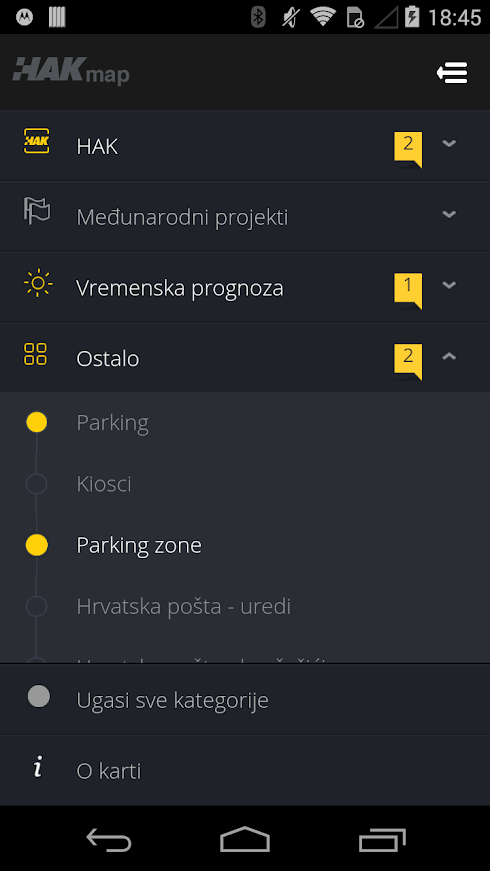Screen dimensions: 490x871
Task: Select the Ostalo menu row label
Action: (x=108, y=359)
